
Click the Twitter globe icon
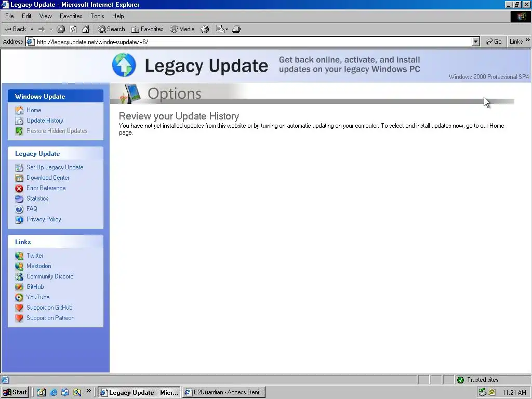[19, 256]
